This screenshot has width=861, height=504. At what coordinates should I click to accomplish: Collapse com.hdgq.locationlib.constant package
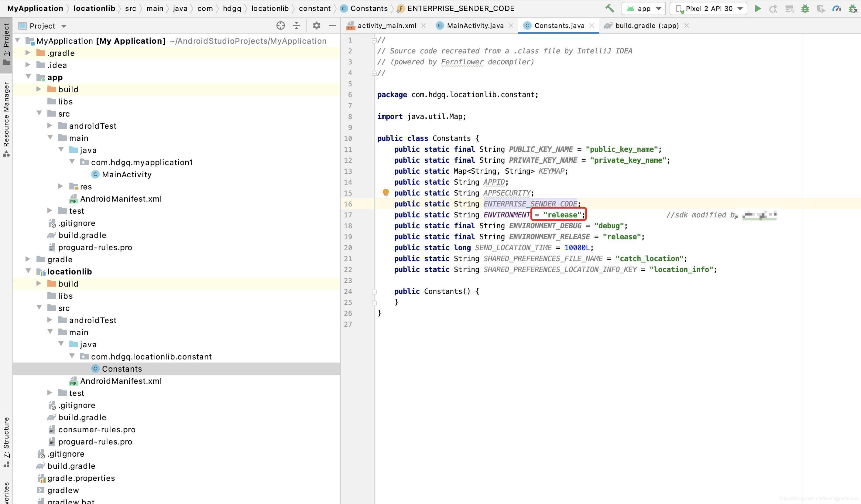pyautogui.click(x=72, y=356)
